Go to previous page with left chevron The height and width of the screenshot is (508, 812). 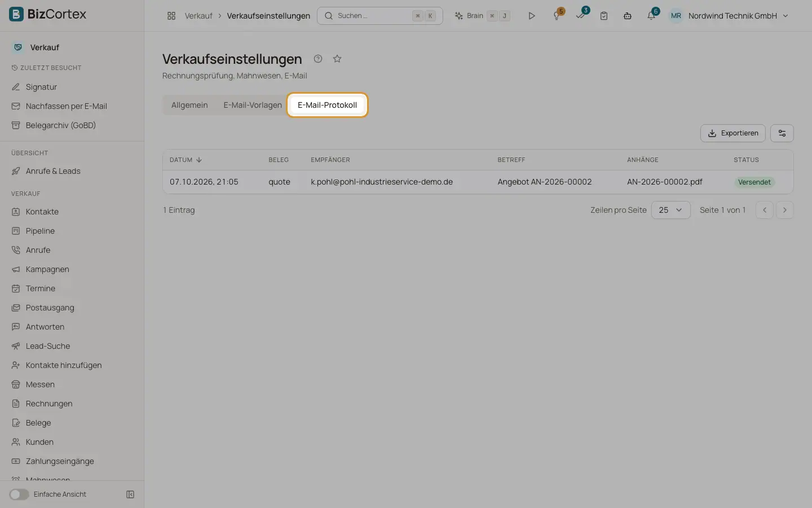click(x=765, y=210)
